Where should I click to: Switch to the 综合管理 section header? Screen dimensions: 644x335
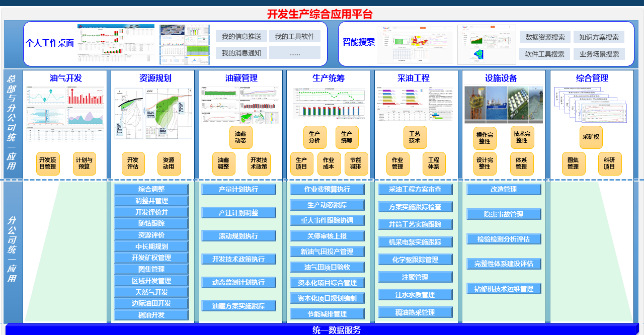[x=592, y=78]
